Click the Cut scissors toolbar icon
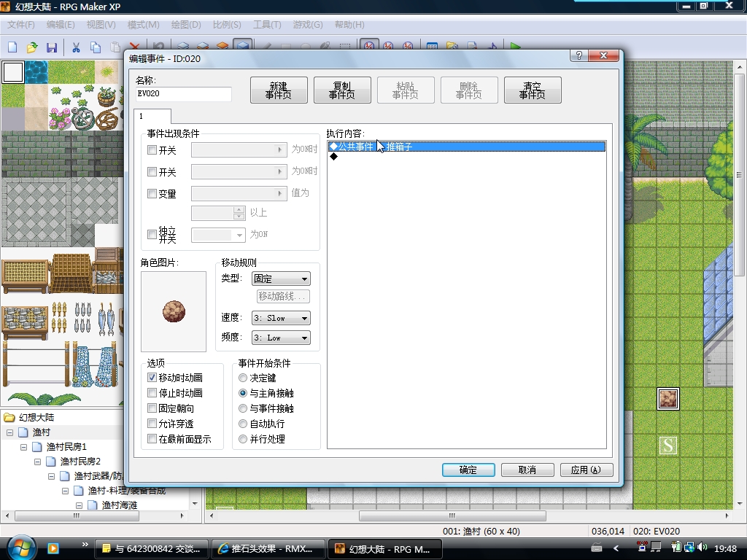747x560 pixels. pyautogui.click(x=76, y=47)
